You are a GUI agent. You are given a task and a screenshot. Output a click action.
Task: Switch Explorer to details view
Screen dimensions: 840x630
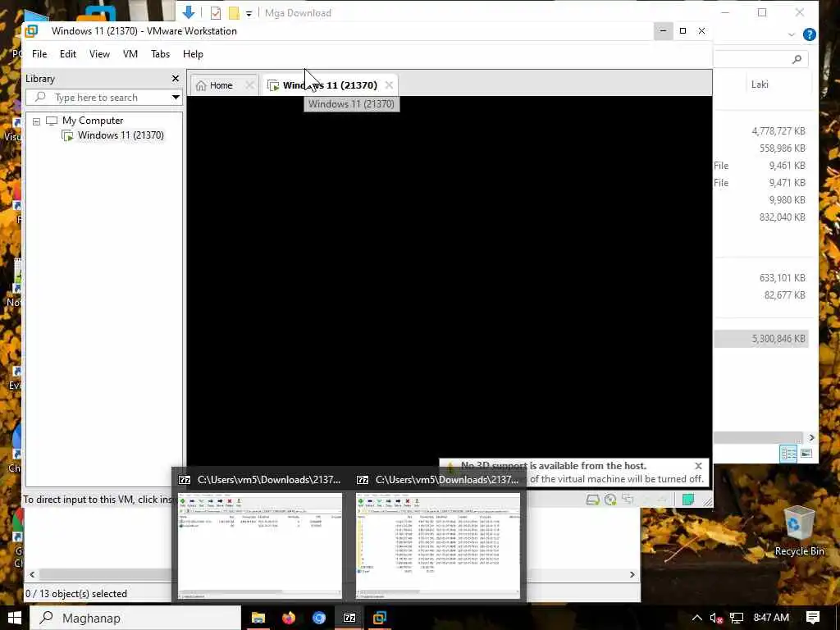coord(789,454)
